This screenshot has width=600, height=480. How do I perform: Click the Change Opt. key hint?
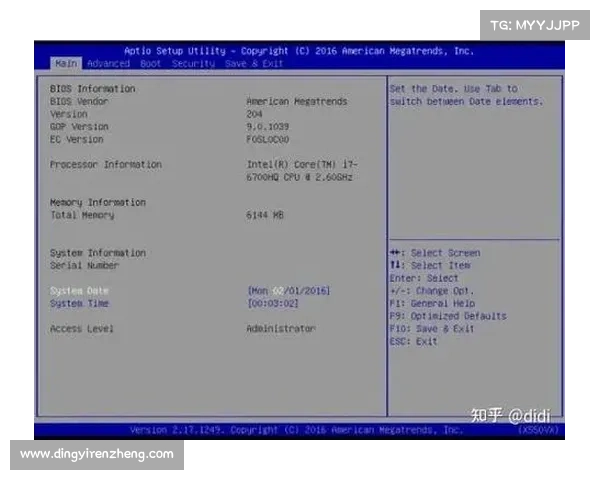(432, 291)
